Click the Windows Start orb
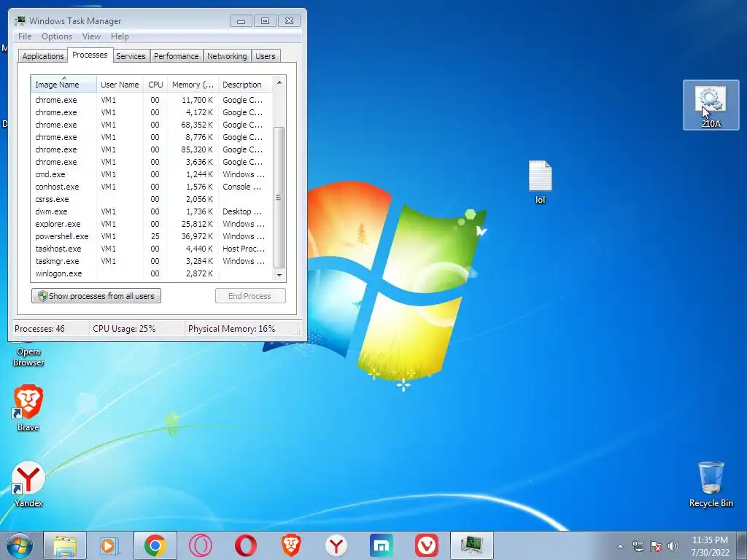This screenshot has width=747, height=560. click(x=19, y=545)
